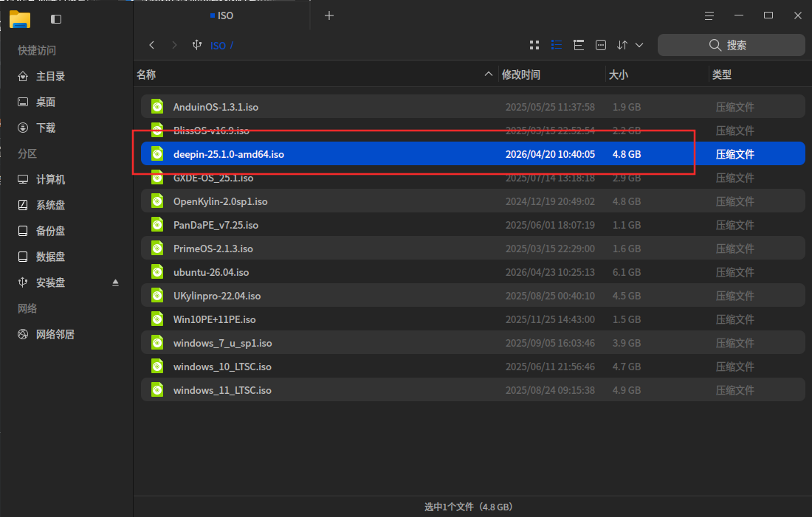Viewport: 812px width, 517px height.
Task: Toggle name column sort direction arrow
Action: tap(489, 74)
